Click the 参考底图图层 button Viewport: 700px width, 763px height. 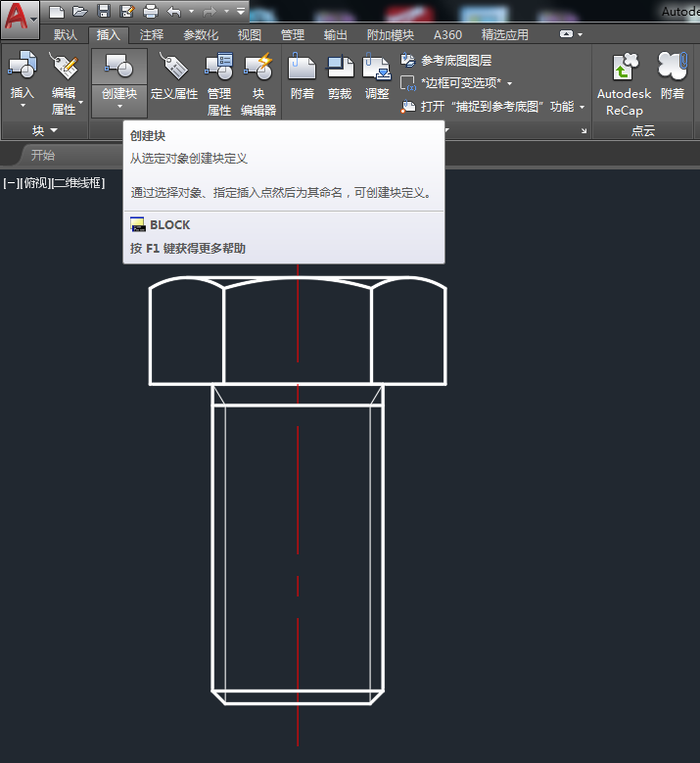(x=446, y=61)
